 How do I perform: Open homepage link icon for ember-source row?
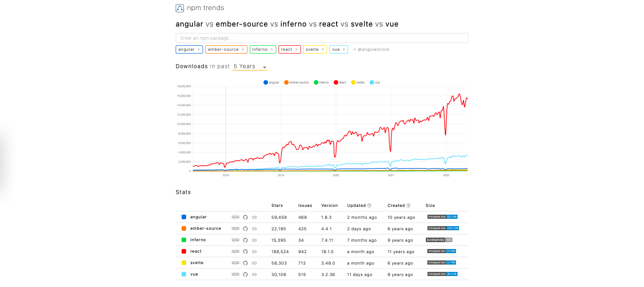pyautogui.click(x=254, y=228)
